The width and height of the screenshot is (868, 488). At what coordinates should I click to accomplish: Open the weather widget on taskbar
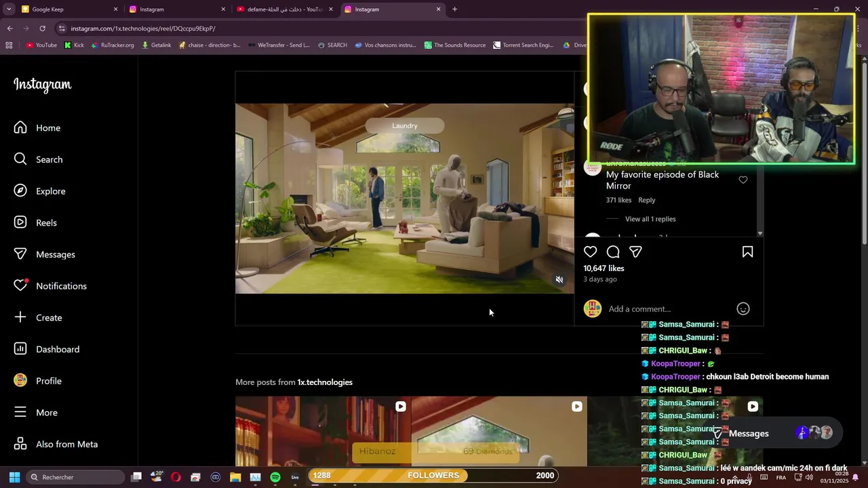[x=156, y=477]
